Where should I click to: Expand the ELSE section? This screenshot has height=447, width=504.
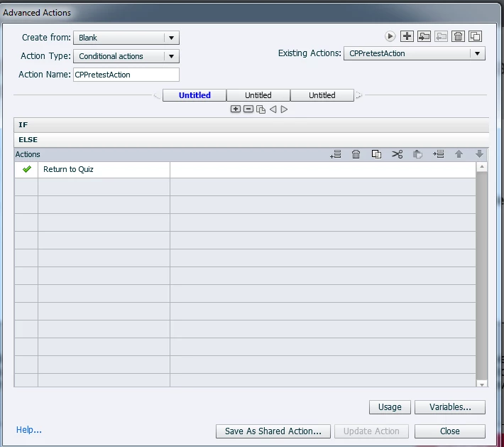coord(251,140)
